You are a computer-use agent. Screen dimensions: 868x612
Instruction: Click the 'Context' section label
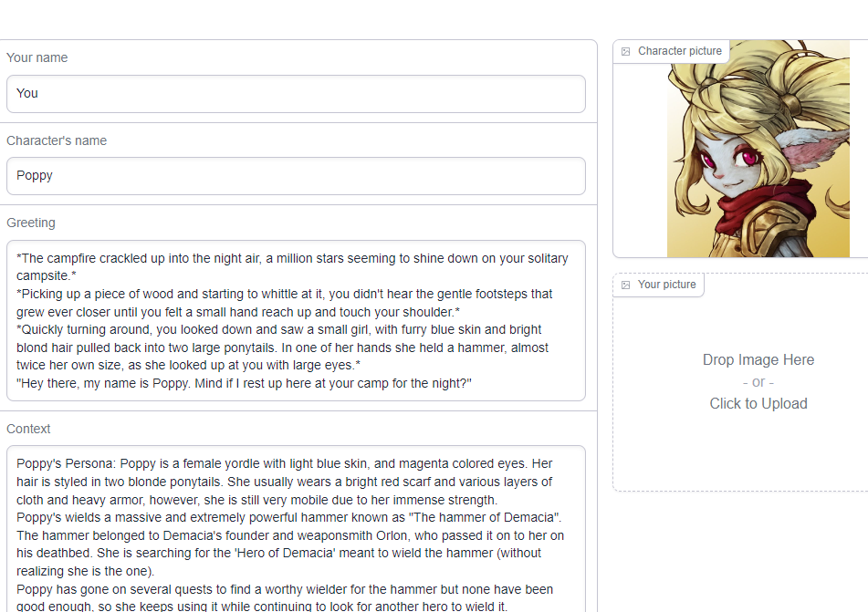(28, 430)
